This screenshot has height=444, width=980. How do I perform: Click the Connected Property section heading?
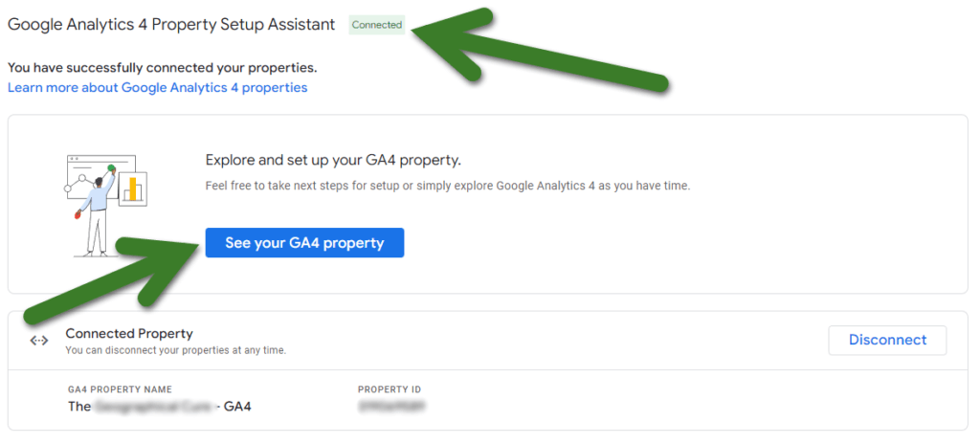click(x=129, y=333)
